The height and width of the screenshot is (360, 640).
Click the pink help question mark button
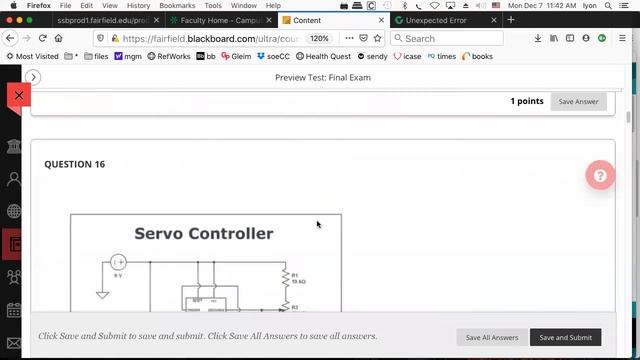[x=600, y=176]
